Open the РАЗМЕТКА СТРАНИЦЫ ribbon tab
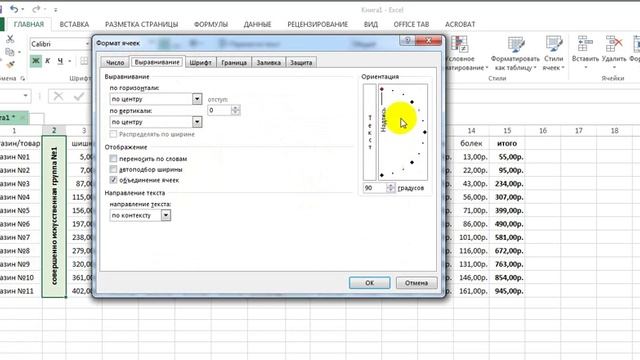 tap(141, 24)
